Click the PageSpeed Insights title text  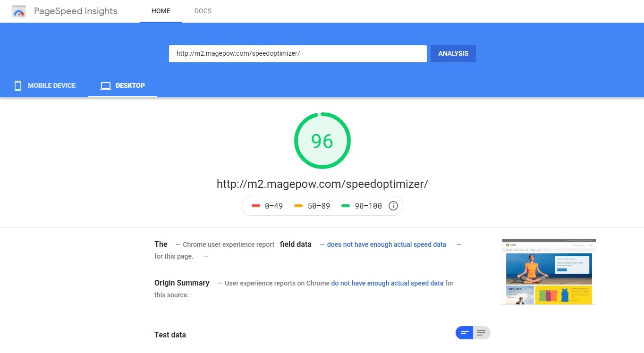tap(76, 11)
